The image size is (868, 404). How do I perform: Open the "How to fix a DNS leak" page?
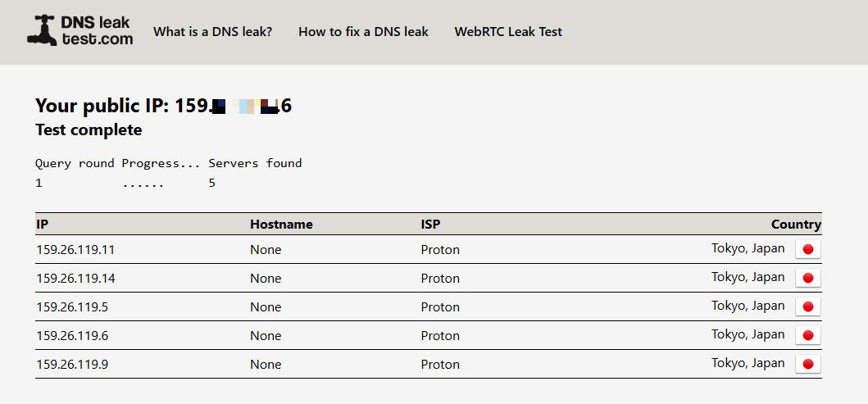pos(363,32)
